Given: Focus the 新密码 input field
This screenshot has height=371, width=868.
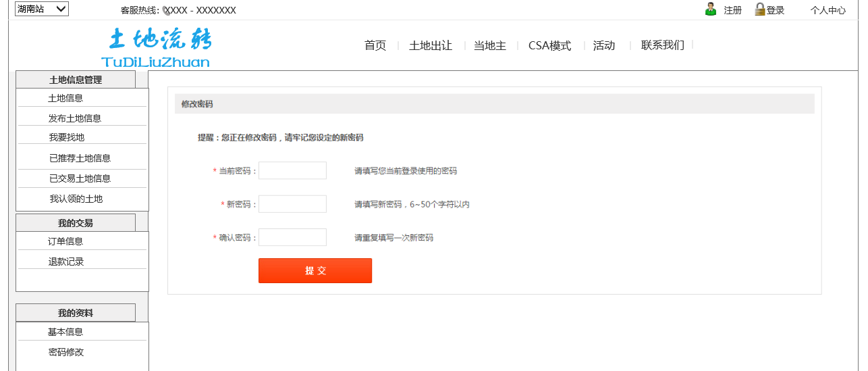Looking at the screenshot, I should [292, 204].
